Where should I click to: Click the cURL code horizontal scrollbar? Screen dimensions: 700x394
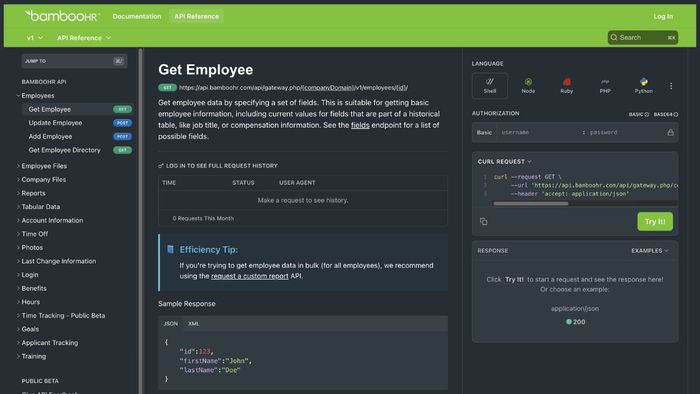coord(530,203)
